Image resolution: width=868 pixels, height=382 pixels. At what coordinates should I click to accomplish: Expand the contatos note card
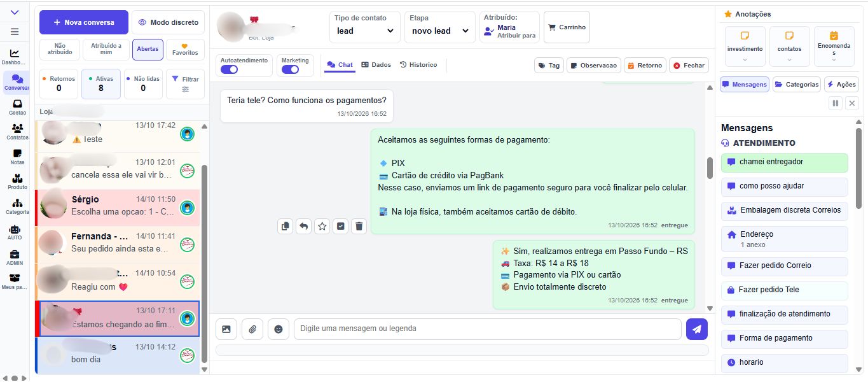(x=790, y=46)
